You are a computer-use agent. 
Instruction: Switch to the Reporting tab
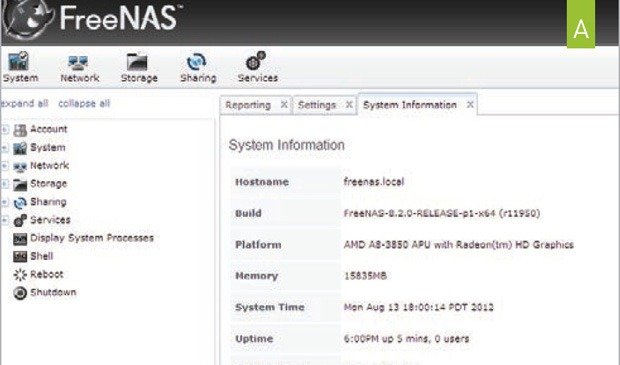248,105
